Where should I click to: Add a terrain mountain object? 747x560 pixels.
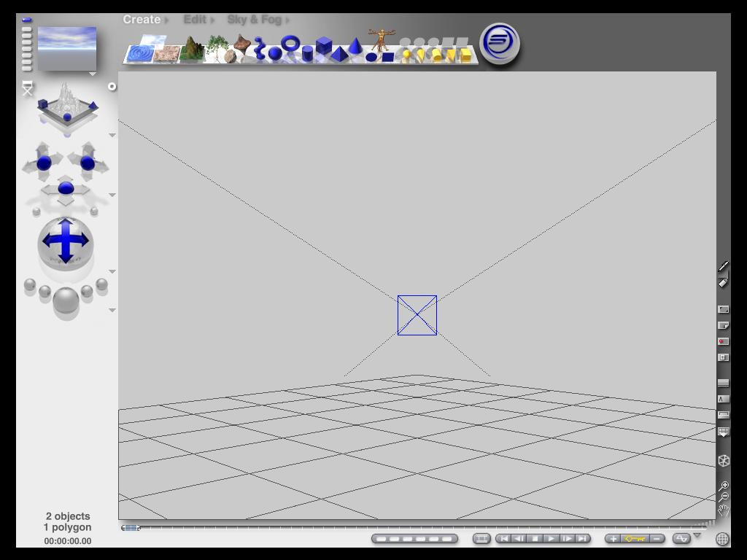click(193, 49)
